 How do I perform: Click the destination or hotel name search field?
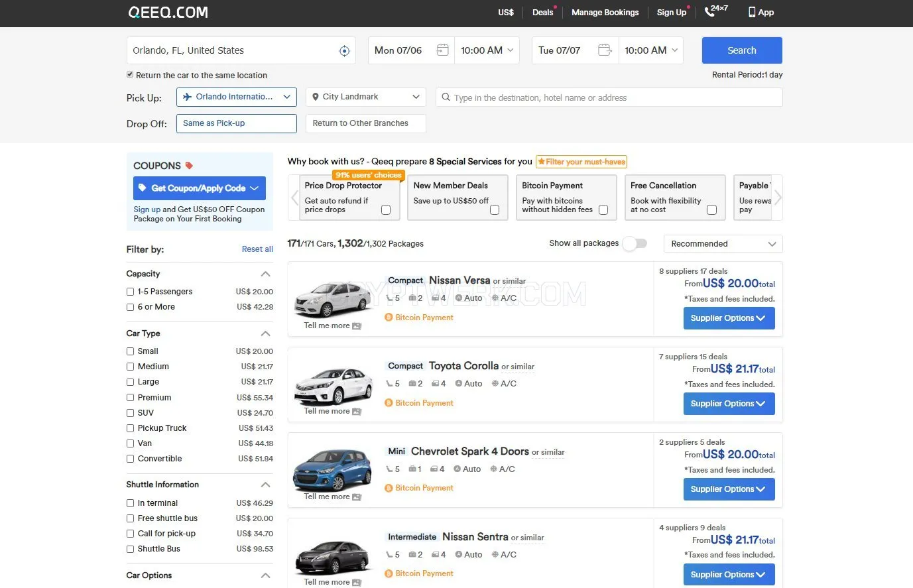(x=609, y=97)
